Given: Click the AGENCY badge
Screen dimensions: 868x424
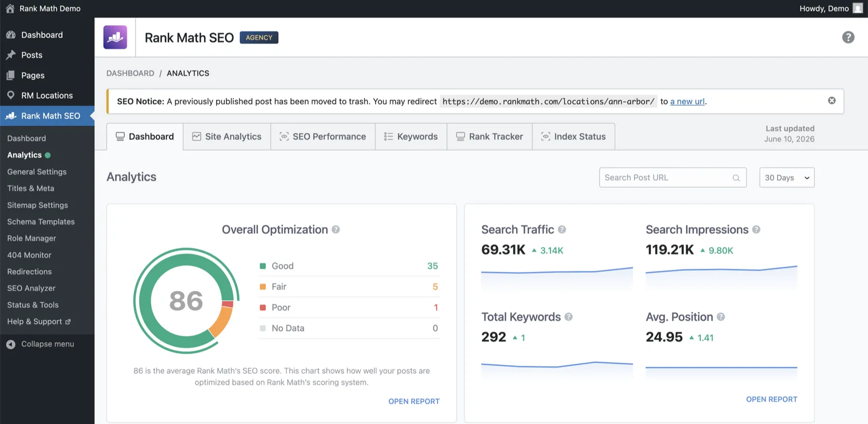Looking at the screenshot, I should point(259,37).
